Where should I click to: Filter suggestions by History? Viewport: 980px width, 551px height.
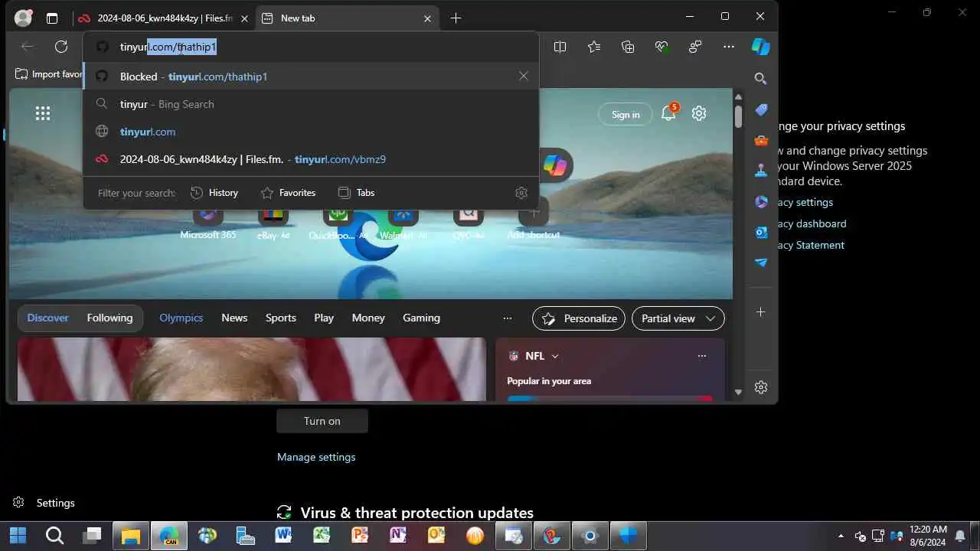coord(214,193)
